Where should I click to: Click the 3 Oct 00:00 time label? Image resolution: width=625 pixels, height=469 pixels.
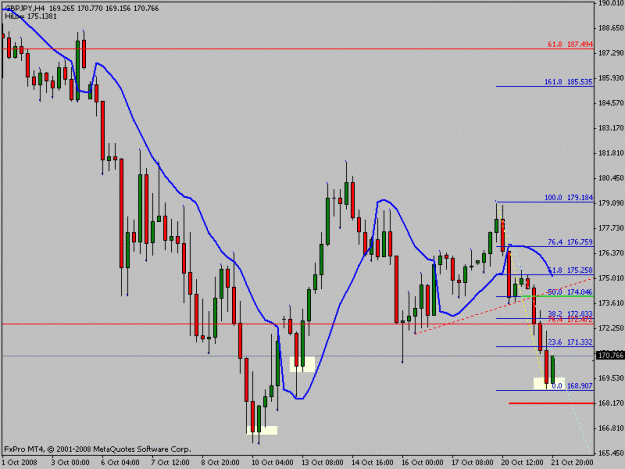(70, 463)
